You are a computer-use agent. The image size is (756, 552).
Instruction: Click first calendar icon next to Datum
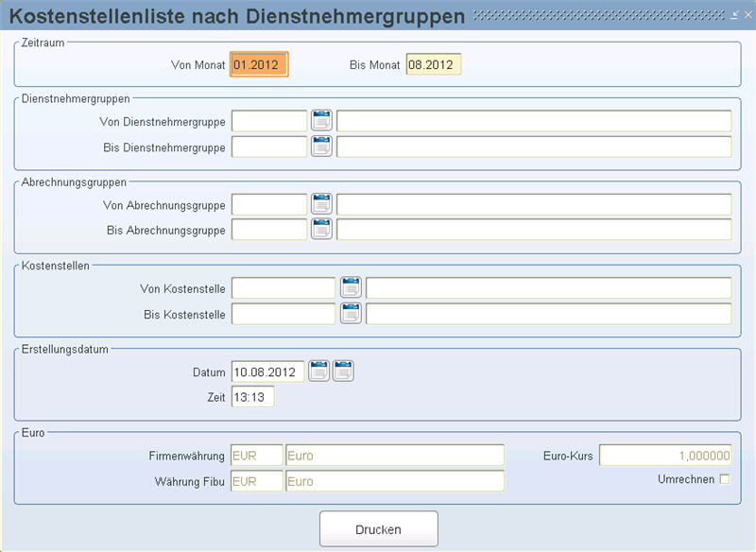coord(318,371)
